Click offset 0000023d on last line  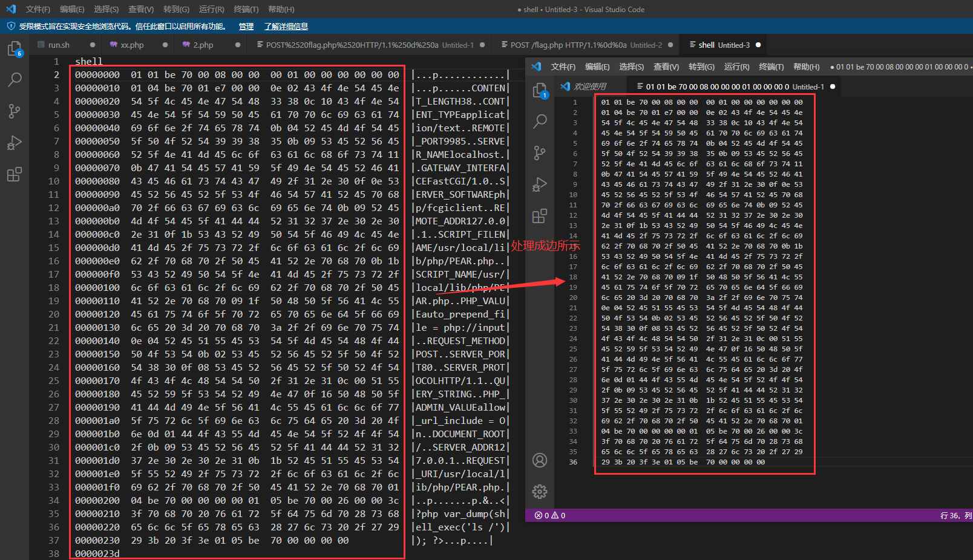coord(97,553)
